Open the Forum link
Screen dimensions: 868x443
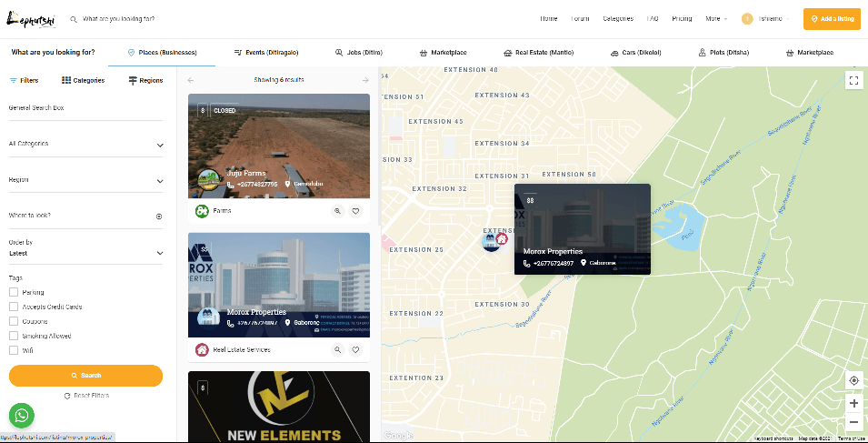coord(580,19)
